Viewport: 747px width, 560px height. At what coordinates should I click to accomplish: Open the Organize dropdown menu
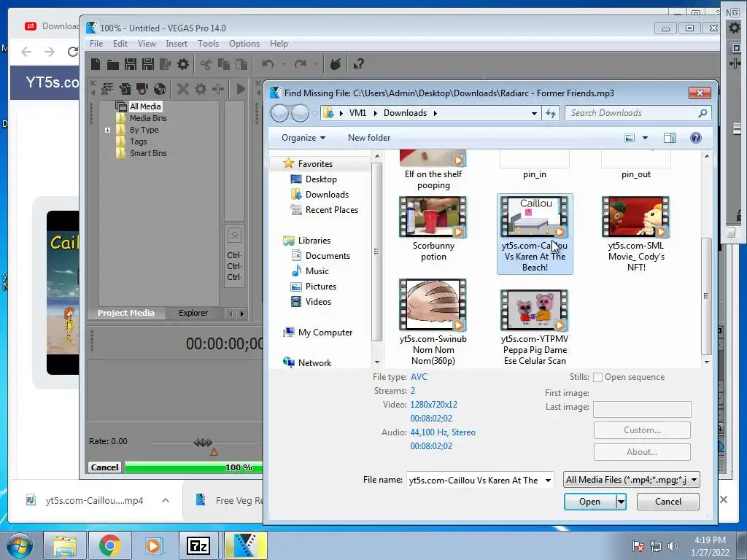point(303,138)
